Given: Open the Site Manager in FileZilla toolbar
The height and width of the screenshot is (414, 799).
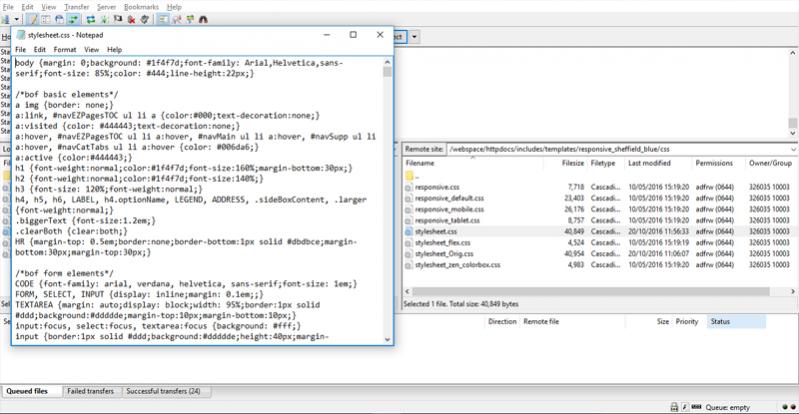Looking at the screenshot, I should coord(5,19).
